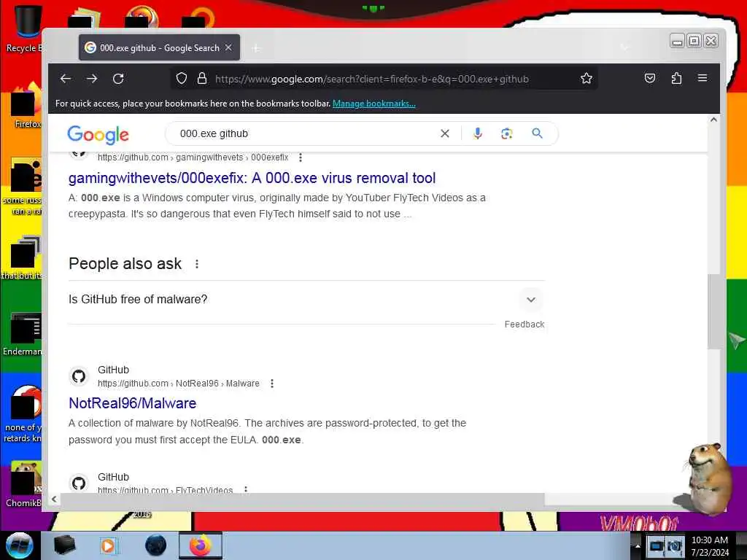The height and width of the screenshot is (560, 747).
Task: Select the 000.exe github Google Search tab
Action: [159, 47]
